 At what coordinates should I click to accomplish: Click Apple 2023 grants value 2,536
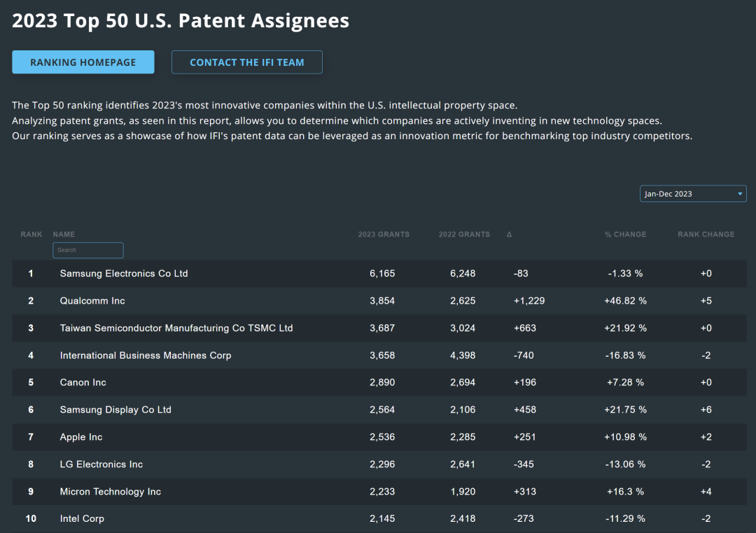[382, 437]
